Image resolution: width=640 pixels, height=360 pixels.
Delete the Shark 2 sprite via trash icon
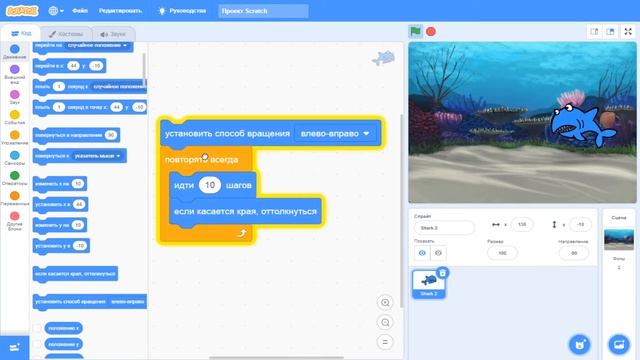coord(442,273)
